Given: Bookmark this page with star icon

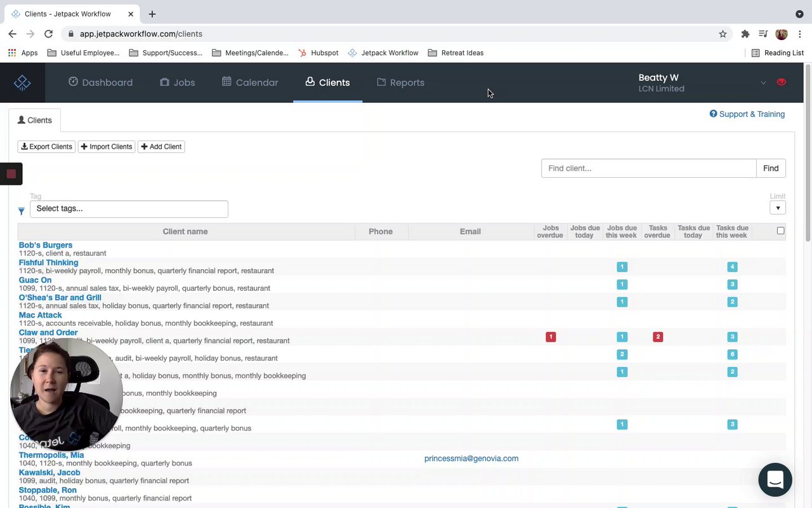Looking at the screenshot, I should 723,34.
